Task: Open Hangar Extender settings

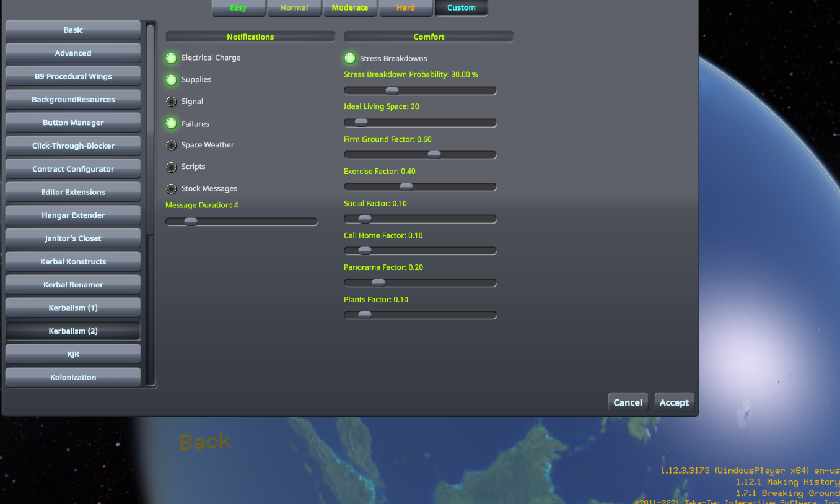Action: pyautogui.click(x=73, y=215)
